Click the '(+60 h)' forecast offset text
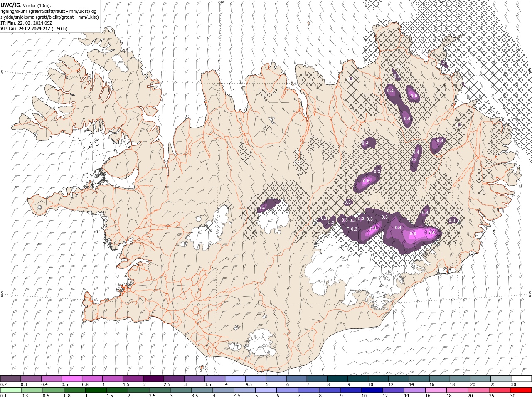The height and width of the screenshot is (399, 532). coord(60,29)
